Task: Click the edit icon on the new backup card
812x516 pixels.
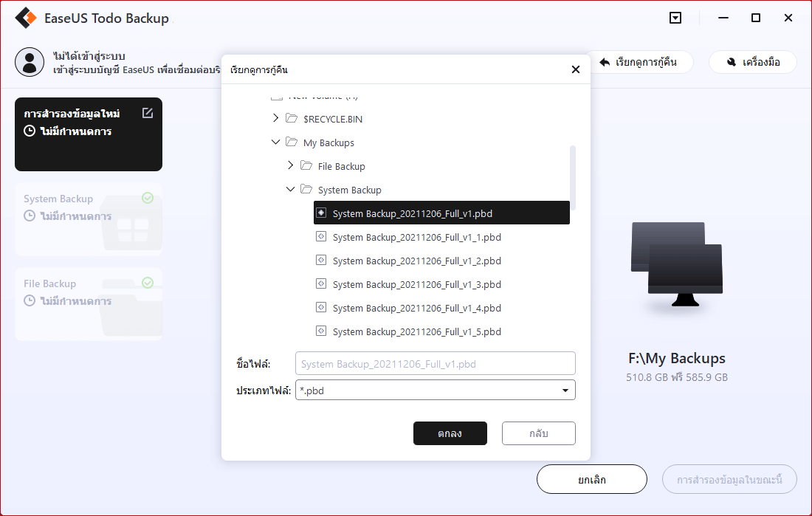Action: (148, 113)
